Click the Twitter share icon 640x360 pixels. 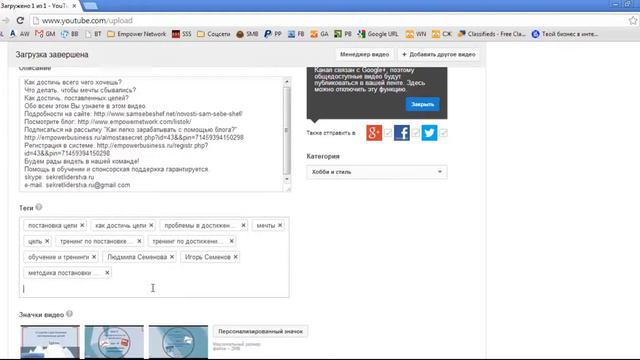[429, 133]
